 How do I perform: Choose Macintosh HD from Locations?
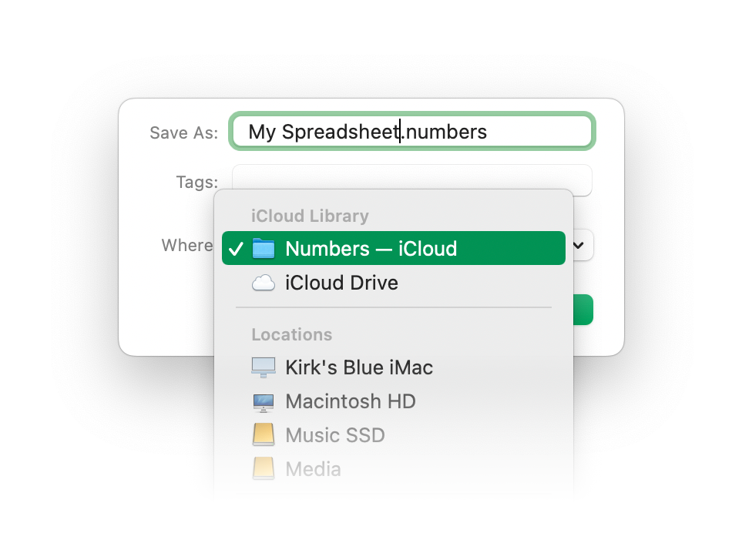[x=394, y=402]
